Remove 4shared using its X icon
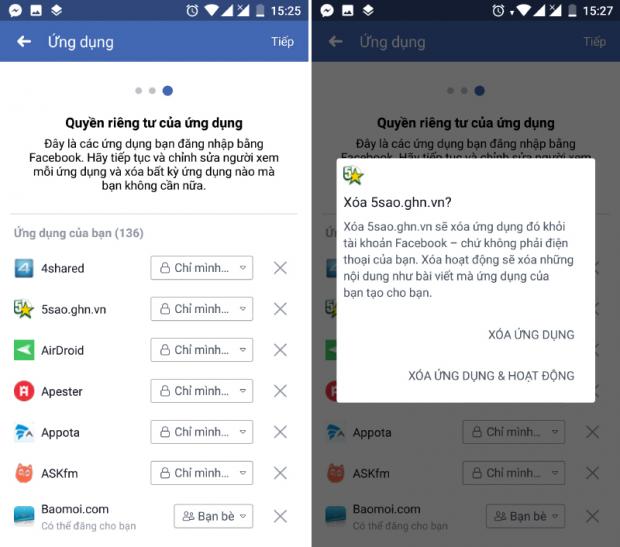 pyautogui.click(x=280, y=268)
